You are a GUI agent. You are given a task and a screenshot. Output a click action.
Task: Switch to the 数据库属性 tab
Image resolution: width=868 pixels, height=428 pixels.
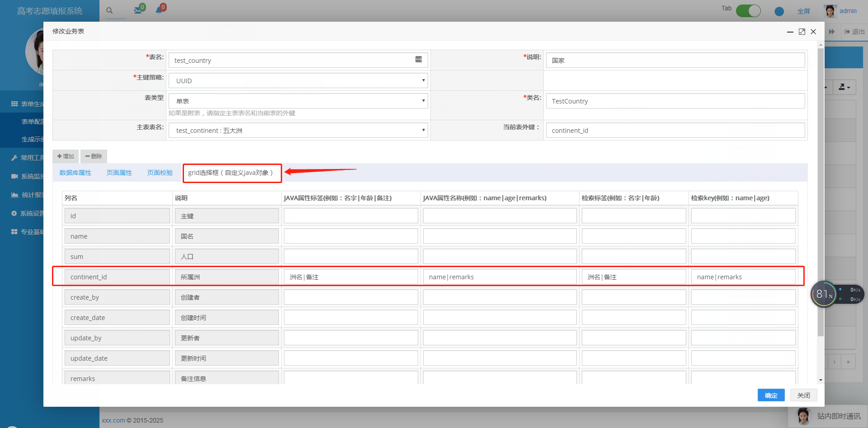pos(75,173)
